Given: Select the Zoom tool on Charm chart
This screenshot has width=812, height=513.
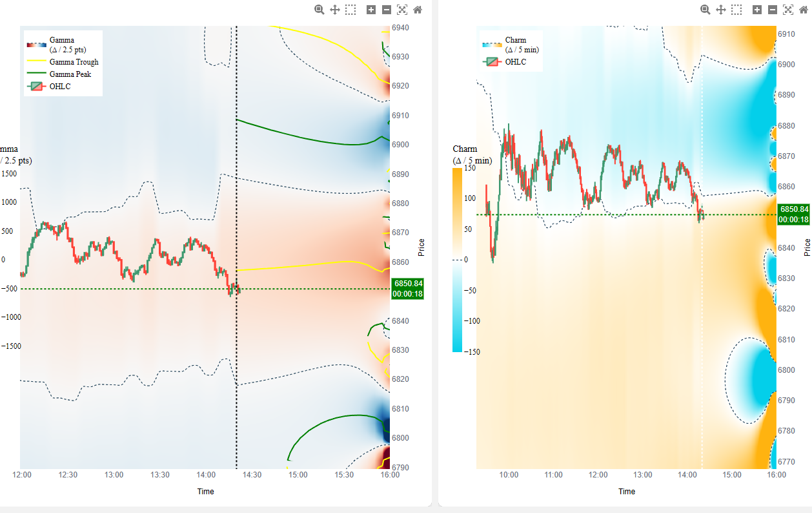Looking at the screenshot, I should [x=705, y=10].
